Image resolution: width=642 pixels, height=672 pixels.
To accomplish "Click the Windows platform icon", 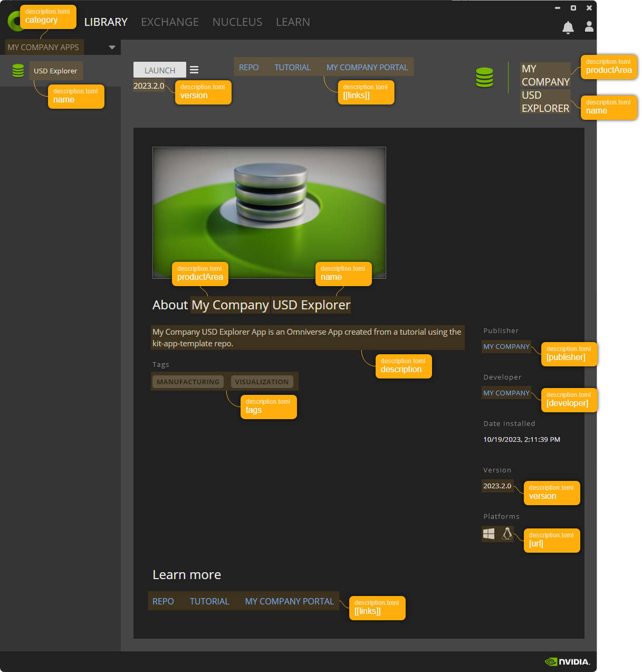I will coord(489,534).
